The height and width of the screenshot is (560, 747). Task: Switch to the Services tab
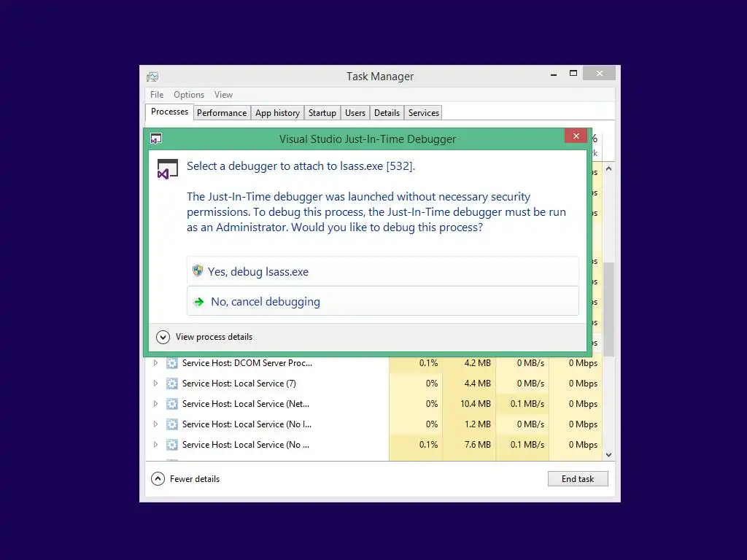pos(424,113)
